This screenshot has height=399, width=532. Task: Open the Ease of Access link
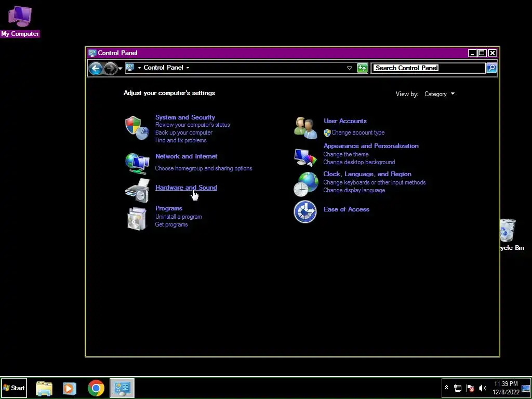[x=347, y=209]
